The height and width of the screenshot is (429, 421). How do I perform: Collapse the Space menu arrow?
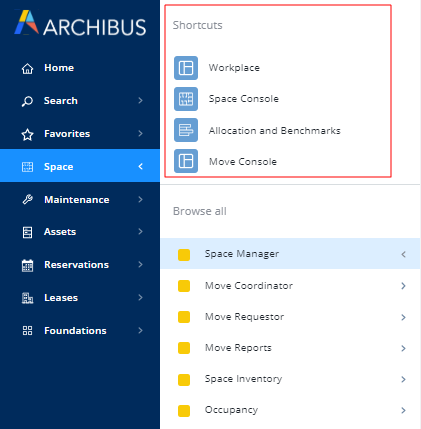click(x=140, y=166)
